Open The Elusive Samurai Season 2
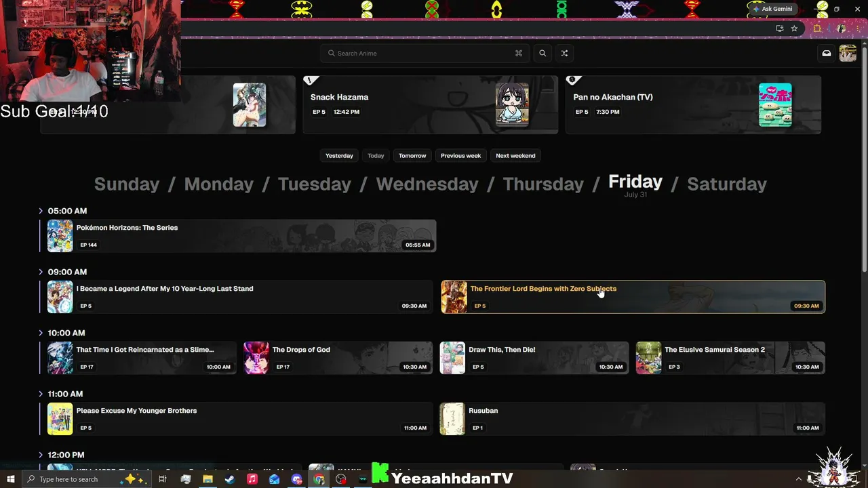Image resolution: width=868 pixels, height=488 pixels. (730, 358)
